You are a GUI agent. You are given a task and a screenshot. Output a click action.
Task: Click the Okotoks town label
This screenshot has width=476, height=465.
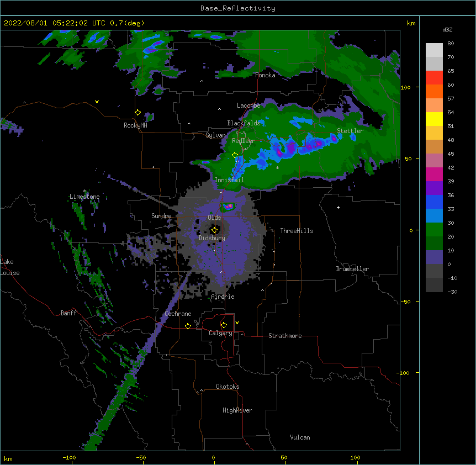pos(228,387)
